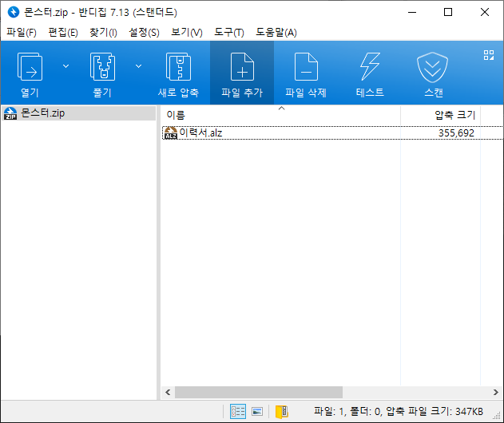Sort by the 압축 크기 column header
Image resolution: width=504 pixels, height=423 pixels.
click(454, 115)
